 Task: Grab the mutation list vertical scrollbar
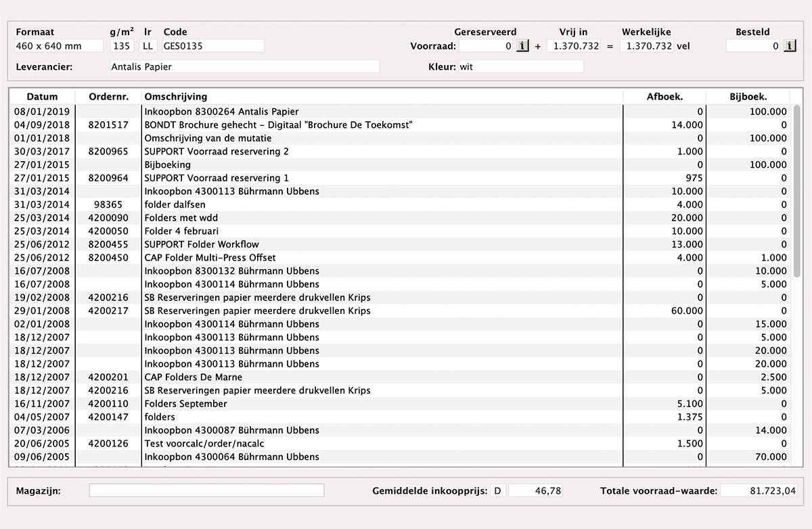796,191
